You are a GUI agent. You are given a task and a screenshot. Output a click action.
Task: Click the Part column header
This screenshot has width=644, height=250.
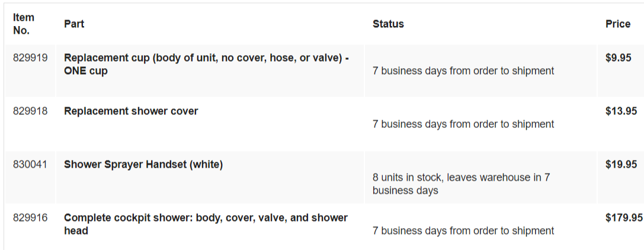74,24
